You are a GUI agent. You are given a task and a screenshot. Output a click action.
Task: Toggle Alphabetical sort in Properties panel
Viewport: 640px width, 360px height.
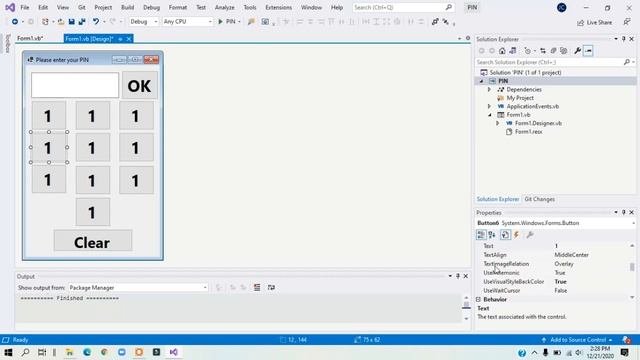pyautogui.click(x=492, y=235)
